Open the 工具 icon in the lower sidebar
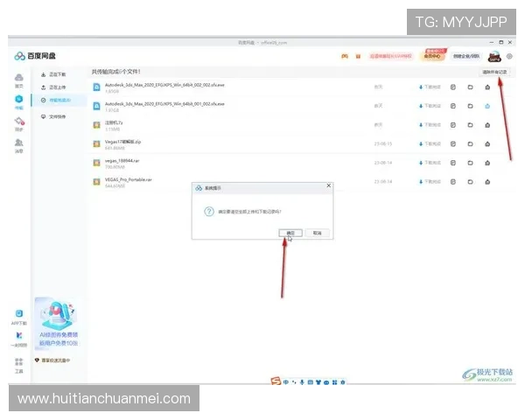 click(18, 366)
